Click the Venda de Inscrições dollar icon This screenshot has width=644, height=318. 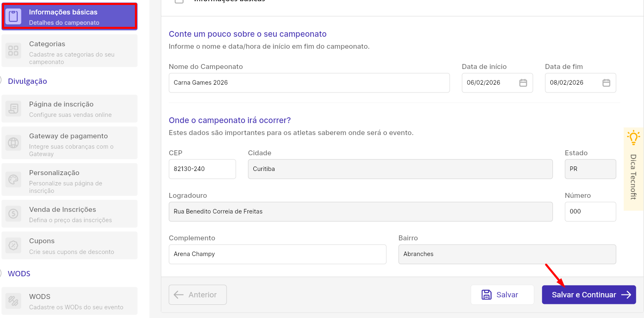click(13, 214)
